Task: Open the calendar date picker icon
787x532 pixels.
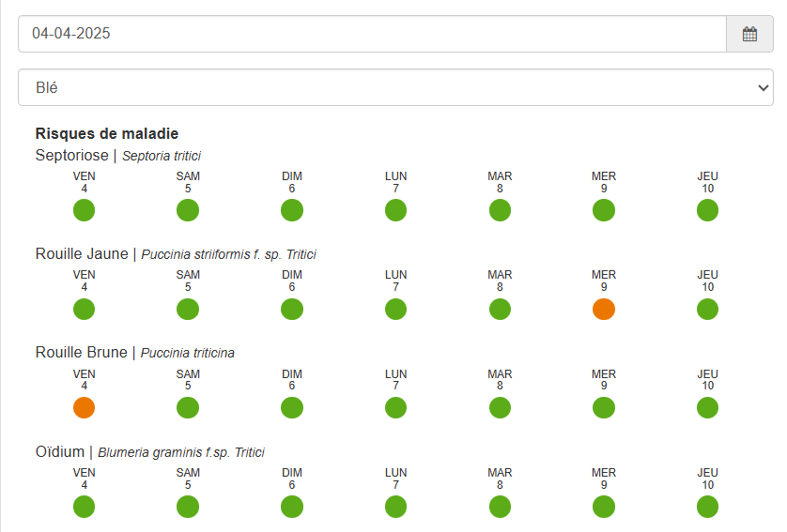Action: (x=749, y=34)
